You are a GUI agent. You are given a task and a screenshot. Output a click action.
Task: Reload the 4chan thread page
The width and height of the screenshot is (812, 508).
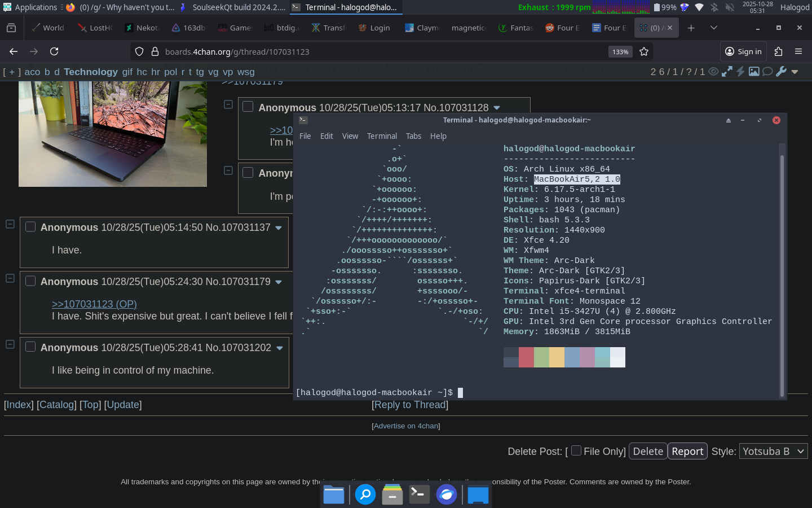(x=54, y=51)
